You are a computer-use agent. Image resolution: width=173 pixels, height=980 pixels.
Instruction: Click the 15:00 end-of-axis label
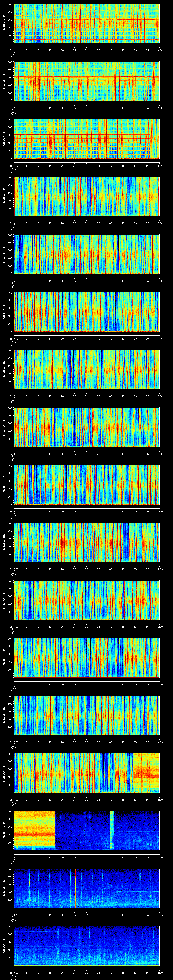tap(160, 799)
